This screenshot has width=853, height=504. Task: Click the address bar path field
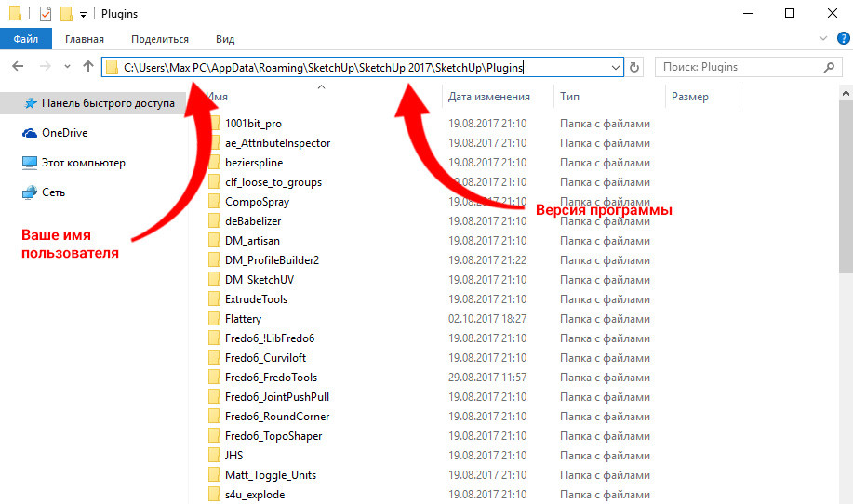[x=362, y=67]
